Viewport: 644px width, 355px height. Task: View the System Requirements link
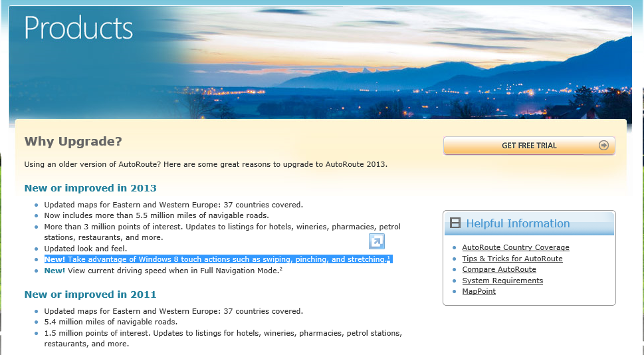click(502, 281)
